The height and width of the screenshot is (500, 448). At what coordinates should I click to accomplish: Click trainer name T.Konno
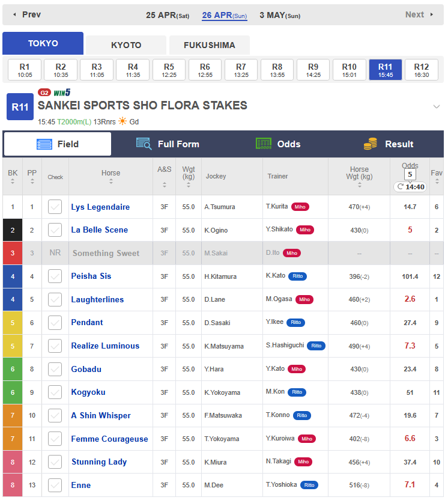277,415
